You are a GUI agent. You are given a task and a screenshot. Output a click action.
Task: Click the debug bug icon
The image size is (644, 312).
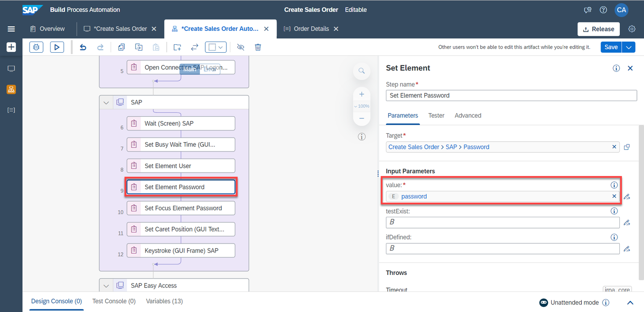tap(36, 47)
